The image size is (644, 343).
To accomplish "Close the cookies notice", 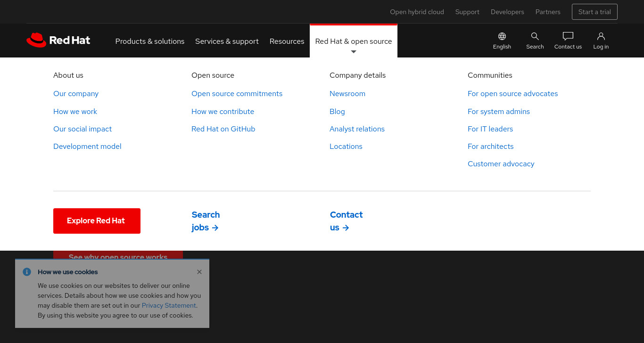I will 199,272.
